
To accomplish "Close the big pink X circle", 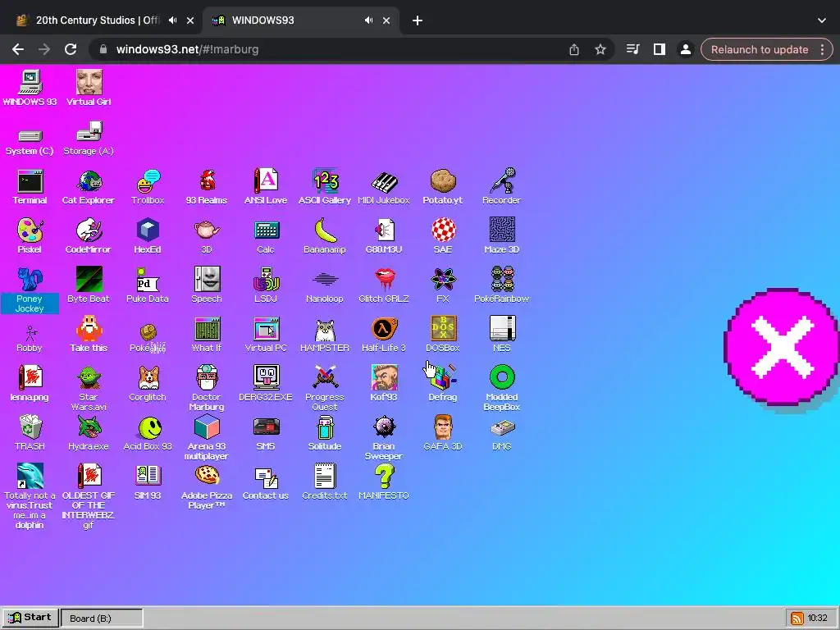I will [x=782, y=347].
